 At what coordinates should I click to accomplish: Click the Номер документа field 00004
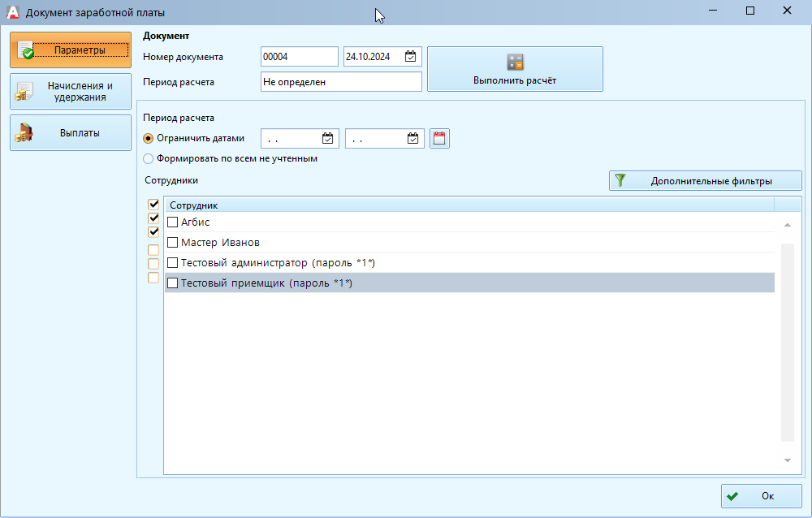click(298, 57)
